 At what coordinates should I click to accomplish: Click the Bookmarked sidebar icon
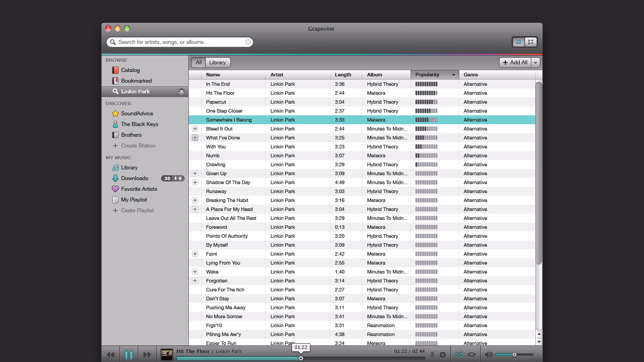(x=115, y=81)
